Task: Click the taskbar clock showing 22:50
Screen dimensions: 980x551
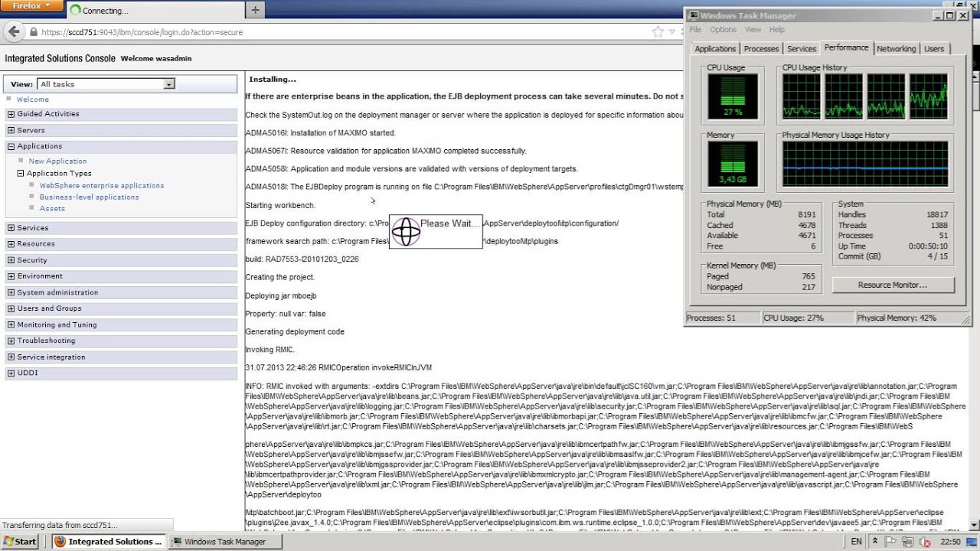Action: (950, 542)
